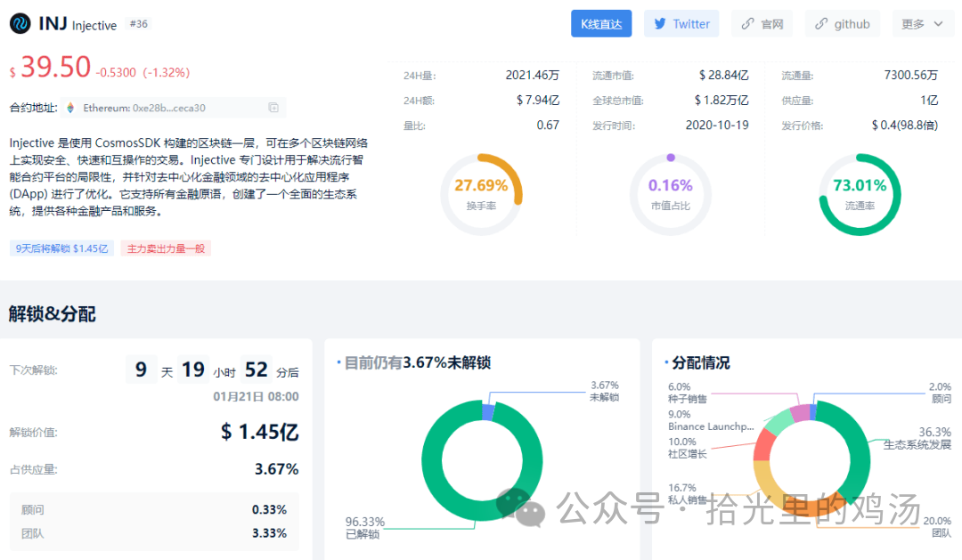962x560 pixels.
Task: Click the Ethereum chain icon
Action: pyautogui.click(x=70, y=108)
